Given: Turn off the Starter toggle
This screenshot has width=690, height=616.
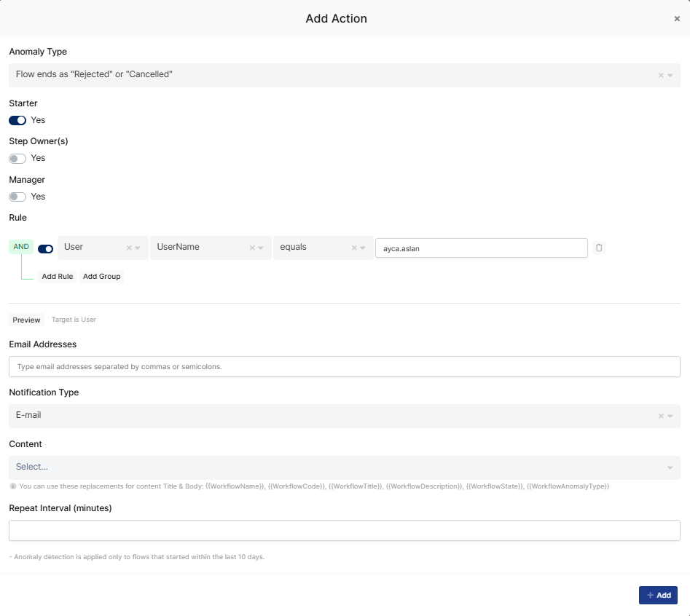Looking at the screenshot, I should coord(17,120).
